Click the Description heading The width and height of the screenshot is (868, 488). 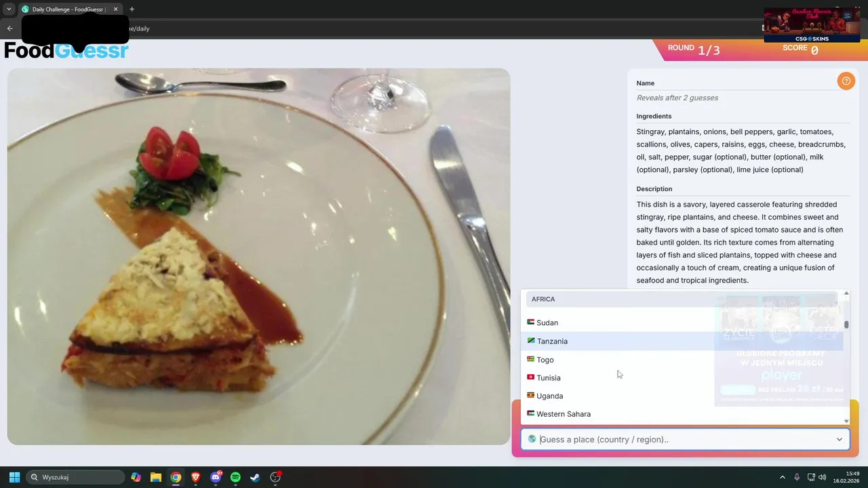(x=654, y=188)
